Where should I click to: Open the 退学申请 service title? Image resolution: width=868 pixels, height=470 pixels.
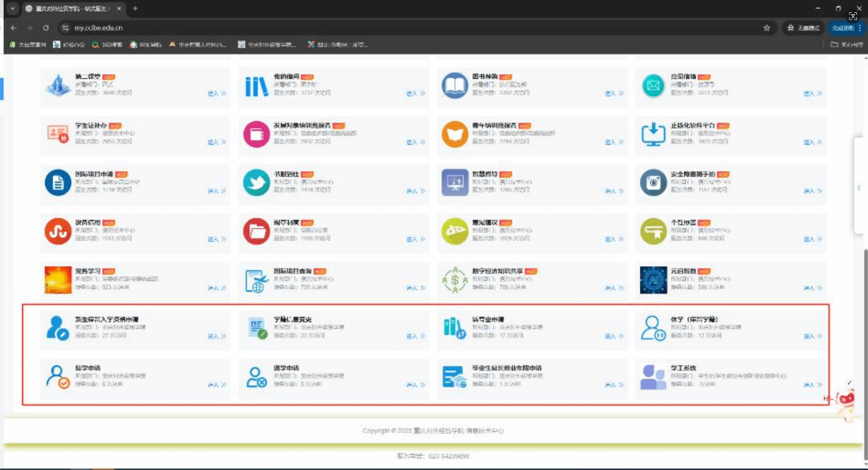pos(286,368)
